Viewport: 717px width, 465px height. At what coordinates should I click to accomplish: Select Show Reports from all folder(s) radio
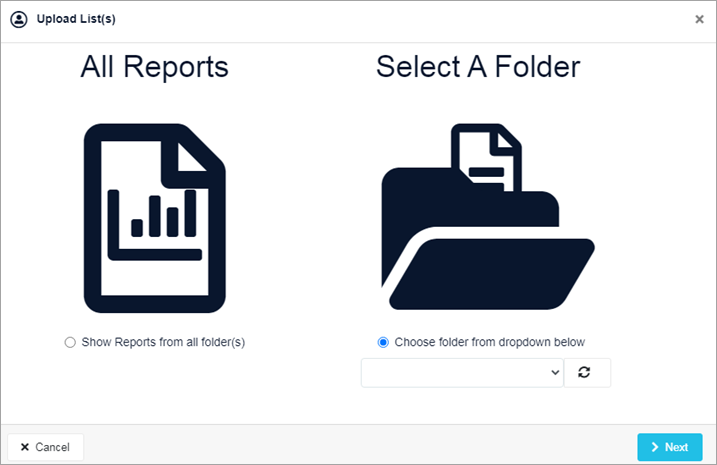(x=70, y=342)
